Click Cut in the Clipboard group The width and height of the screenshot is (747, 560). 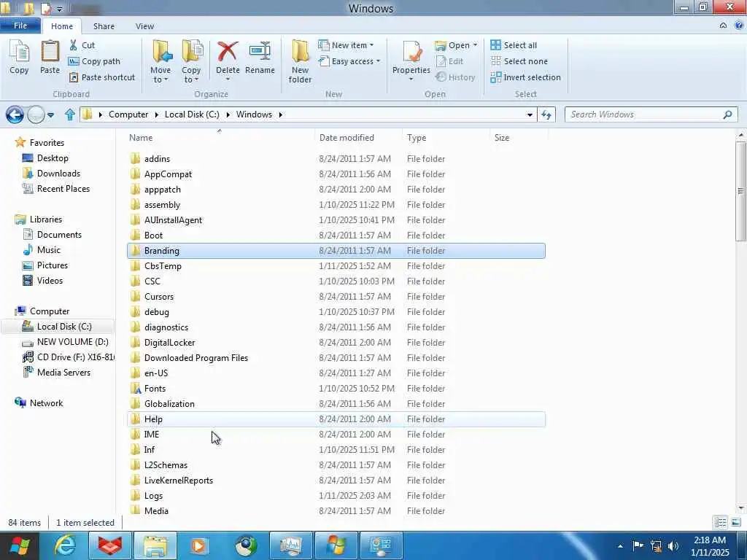pos(82,45)
